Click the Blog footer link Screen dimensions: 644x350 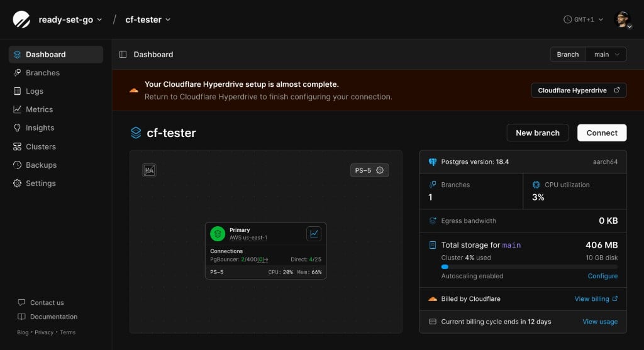coord(23,332)
